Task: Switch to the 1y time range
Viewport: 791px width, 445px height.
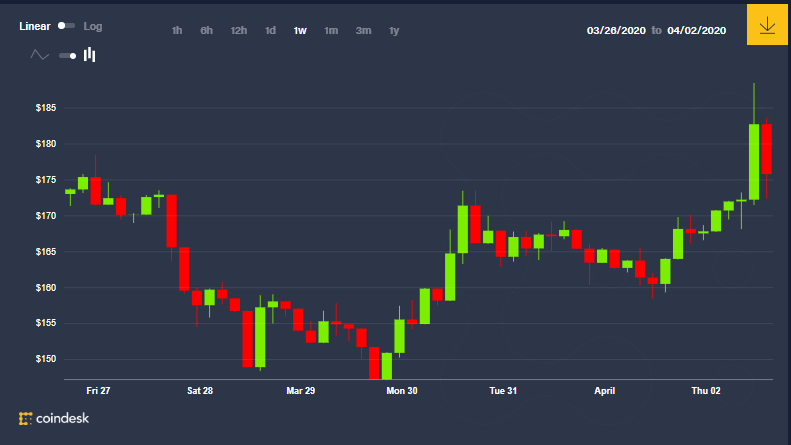Action: pos(394,31)
